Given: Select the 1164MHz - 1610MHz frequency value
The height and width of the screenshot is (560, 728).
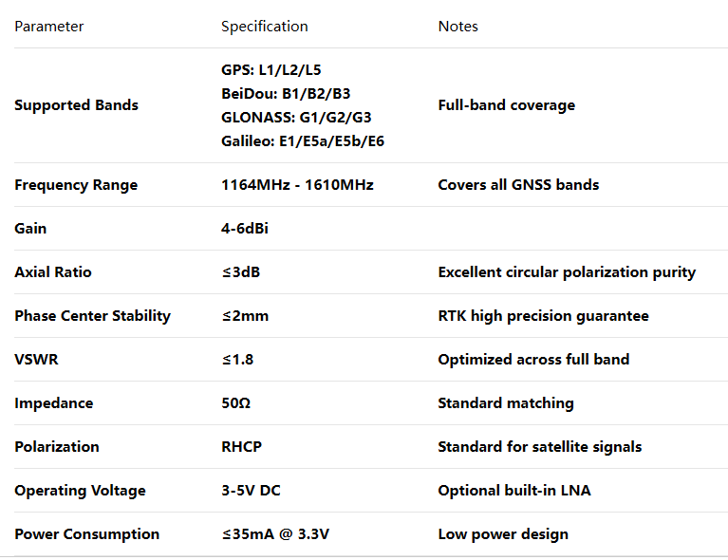Looking at the screenshot, I should point(297,185).
